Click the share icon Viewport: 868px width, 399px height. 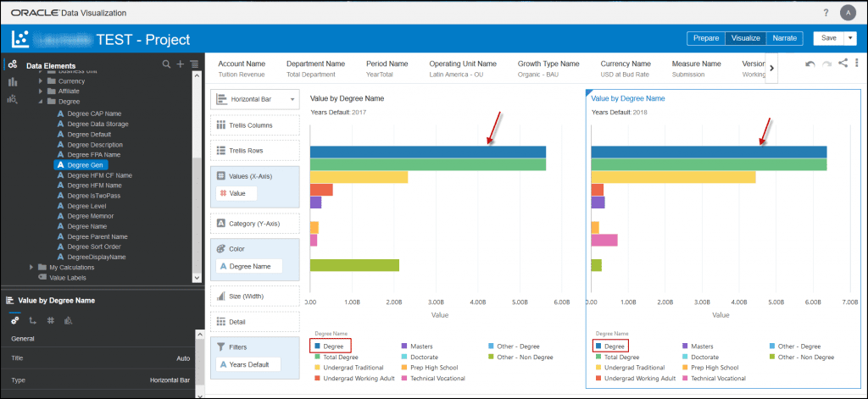pos(843,64)
